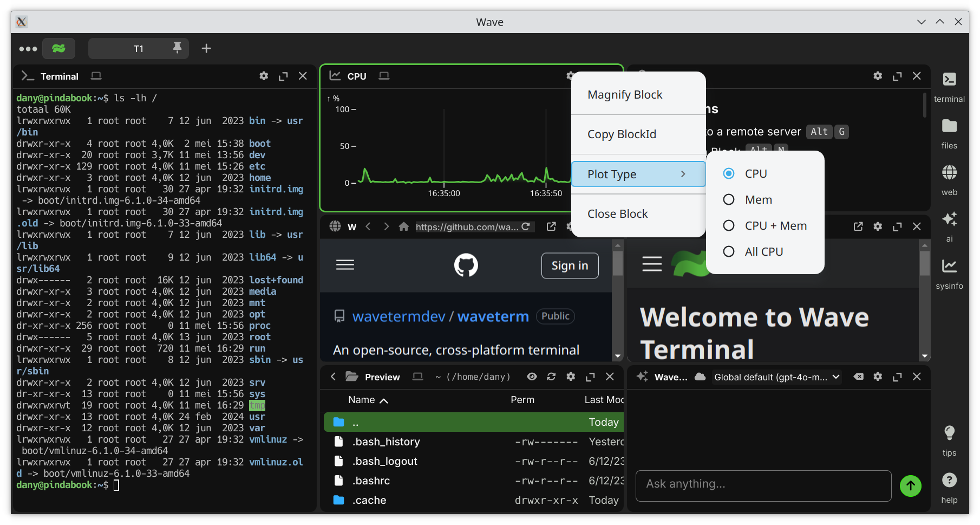Select All CPU plot type

pos(765,251)
